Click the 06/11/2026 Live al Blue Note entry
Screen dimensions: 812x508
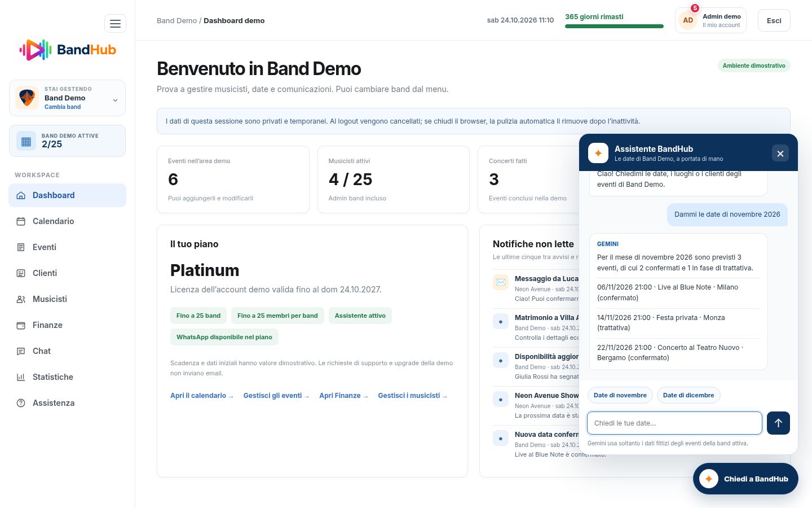pos(678,292)
